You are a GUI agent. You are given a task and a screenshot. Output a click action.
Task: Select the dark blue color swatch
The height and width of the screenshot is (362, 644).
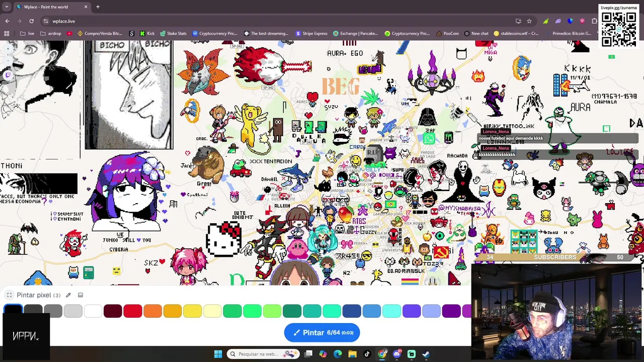point(352,311)
